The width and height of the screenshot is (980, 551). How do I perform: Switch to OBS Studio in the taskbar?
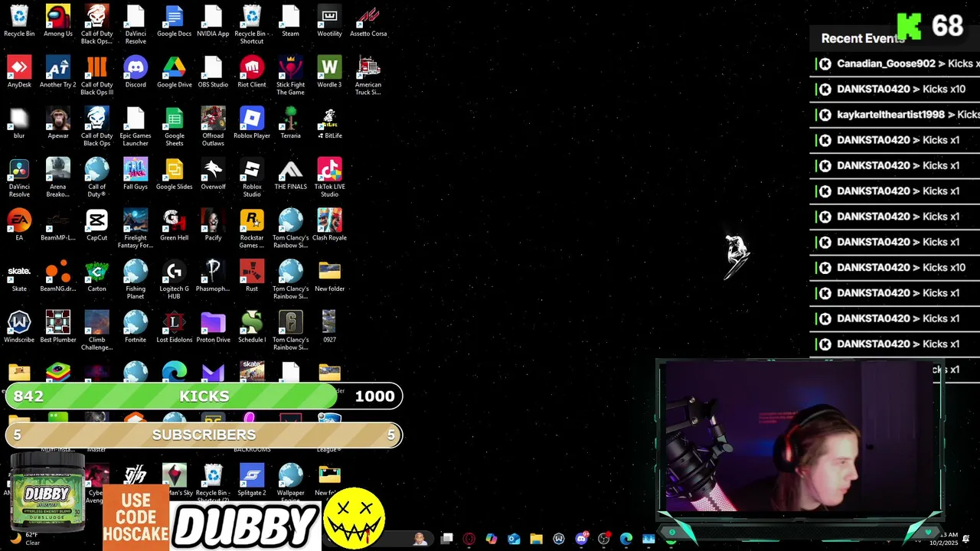603,539
